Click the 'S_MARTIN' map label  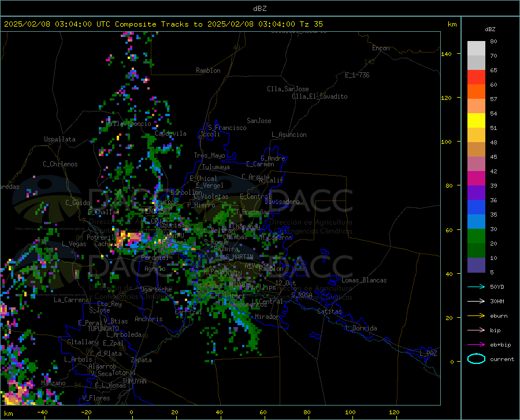coord(239,257)
